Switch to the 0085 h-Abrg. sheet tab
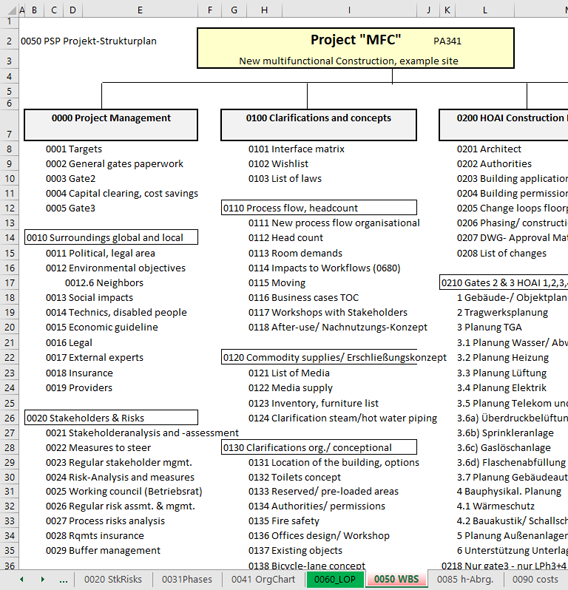Image resolution: width=568 pixels, height=590 pixels. [x=465, y=579]
